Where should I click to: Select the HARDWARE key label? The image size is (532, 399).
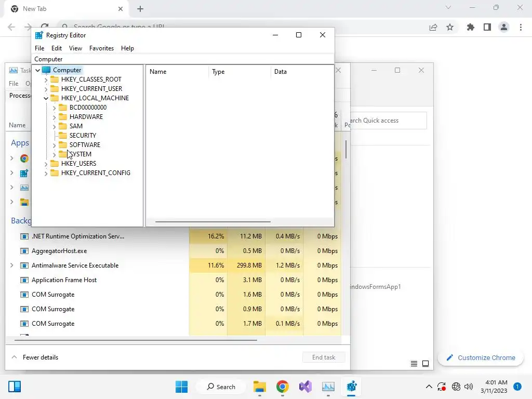point(86,117)
